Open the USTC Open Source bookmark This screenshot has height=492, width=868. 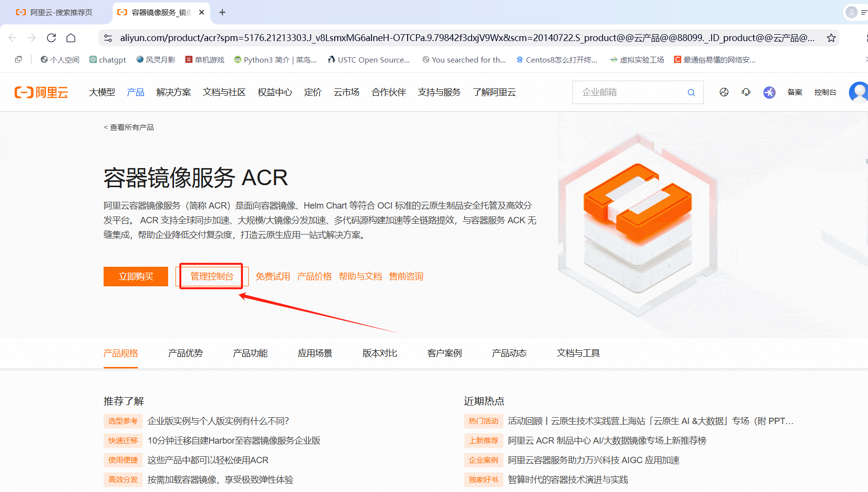click(369, 60)
